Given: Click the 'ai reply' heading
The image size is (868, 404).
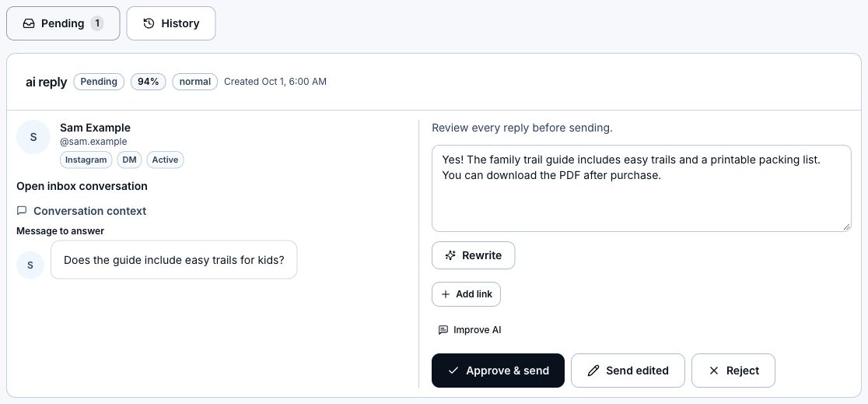Looking at the screenshot, I should coord(46,82).
